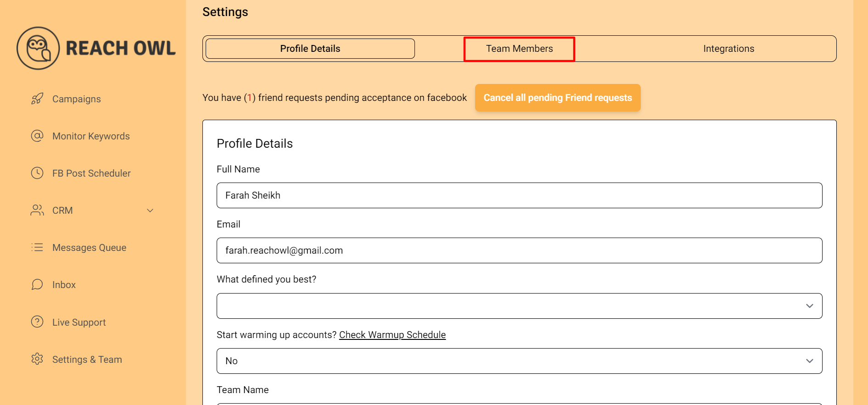Click the Settings page heading
This screenshot has height=405, width=868.
coord(225,12)
